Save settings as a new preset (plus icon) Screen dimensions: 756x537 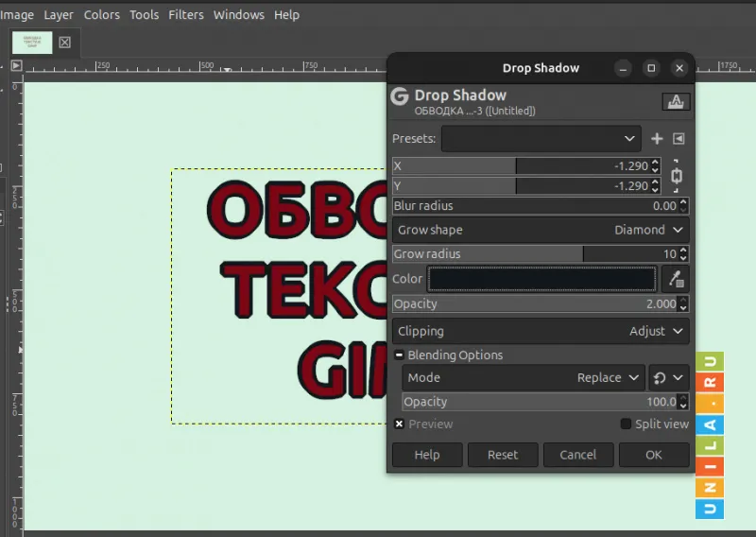click(657, 139)
